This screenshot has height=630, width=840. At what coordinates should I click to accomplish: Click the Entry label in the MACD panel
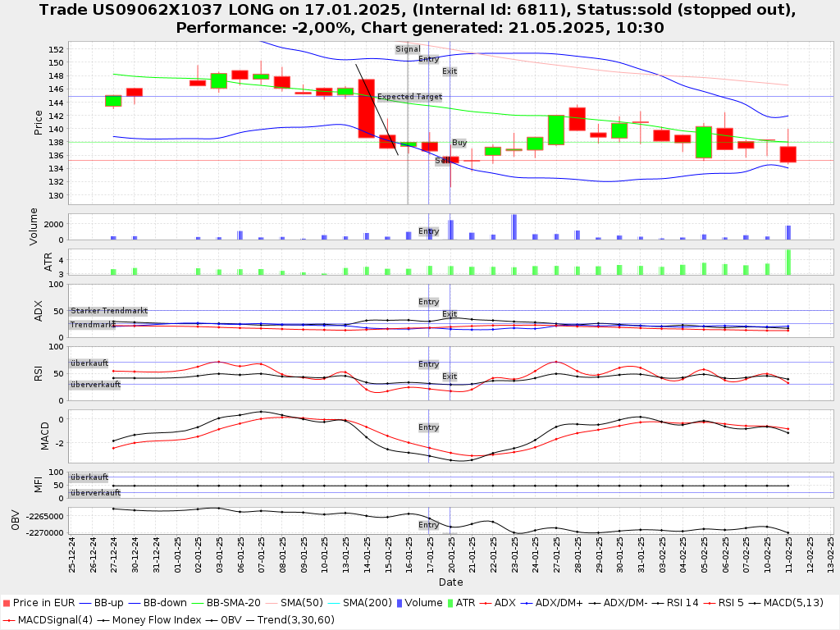point(428,427)
